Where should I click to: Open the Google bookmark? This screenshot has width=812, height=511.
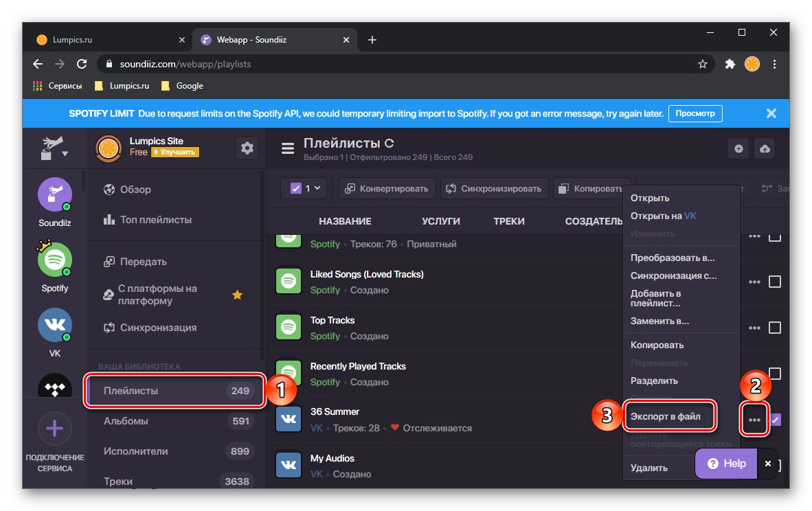182,86
